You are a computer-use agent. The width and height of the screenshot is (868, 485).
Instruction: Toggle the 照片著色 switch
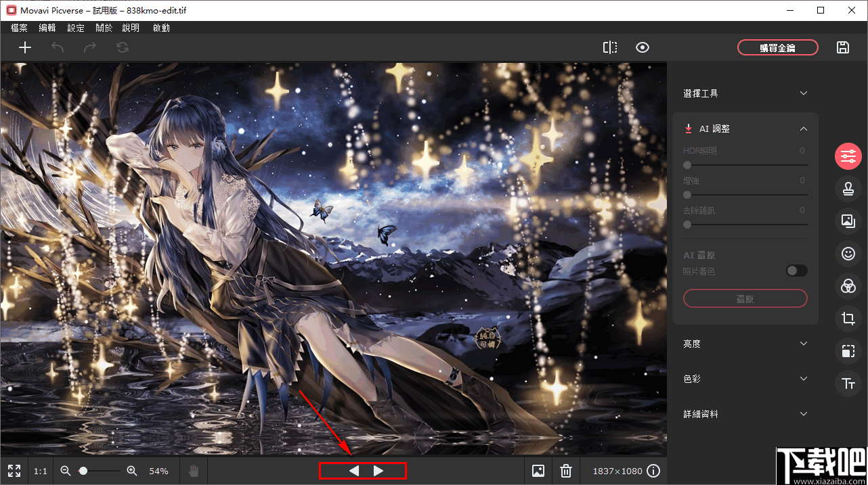(x=797, y=271)
